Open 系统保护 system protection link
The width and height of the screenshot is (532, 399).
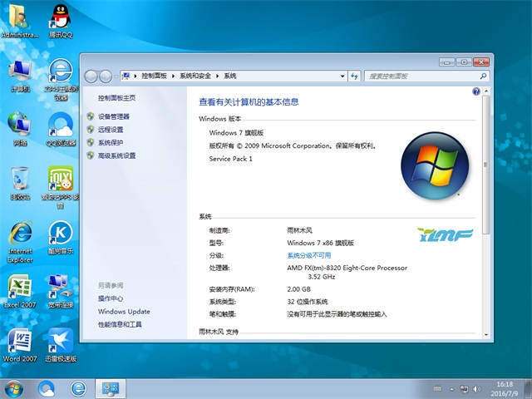click(x=111, y=142)
